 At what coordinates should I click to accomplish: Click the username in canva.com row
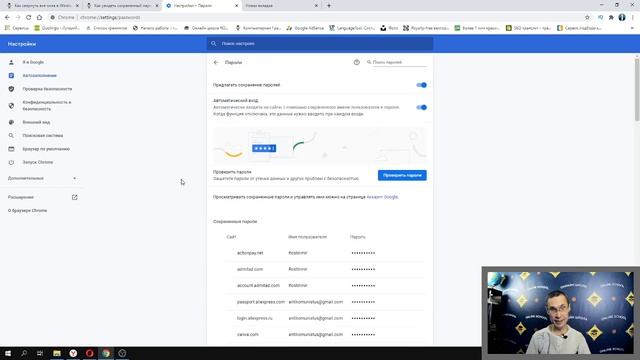click(x=316, y=335)
